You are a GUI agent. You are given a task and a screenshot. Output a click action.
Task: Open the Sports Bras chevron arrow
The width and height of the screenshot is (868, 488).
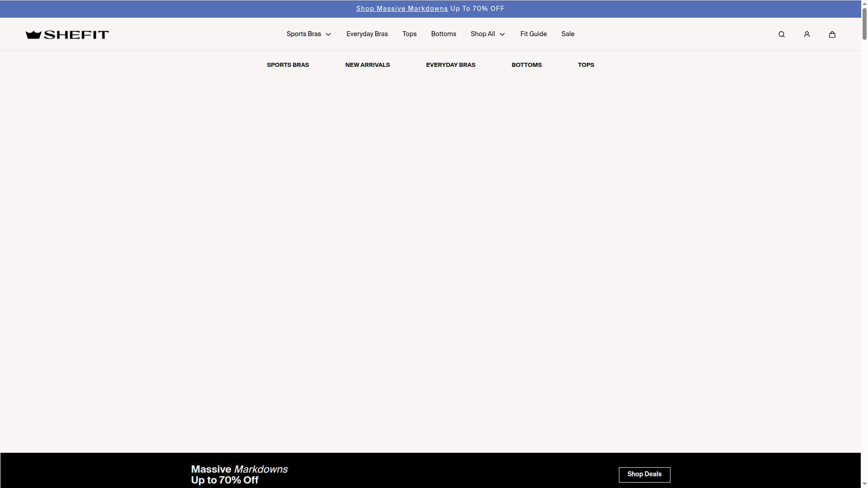[328, 34]
